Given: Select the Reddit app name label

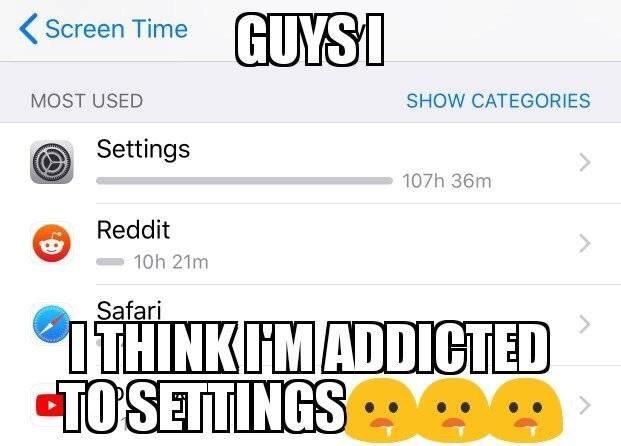Looking at the screenshot, I should [133, 230].
